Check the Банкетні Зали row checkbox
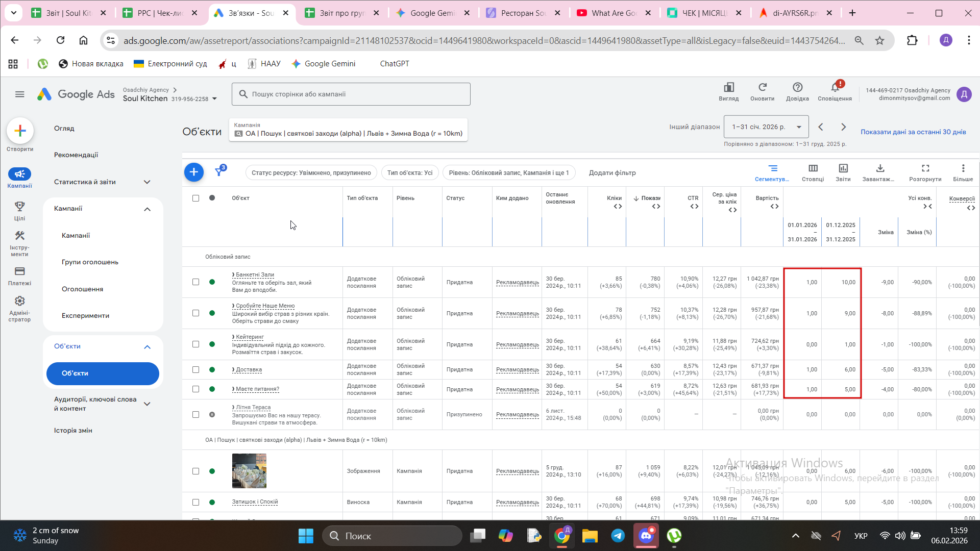 click(195, 282)
